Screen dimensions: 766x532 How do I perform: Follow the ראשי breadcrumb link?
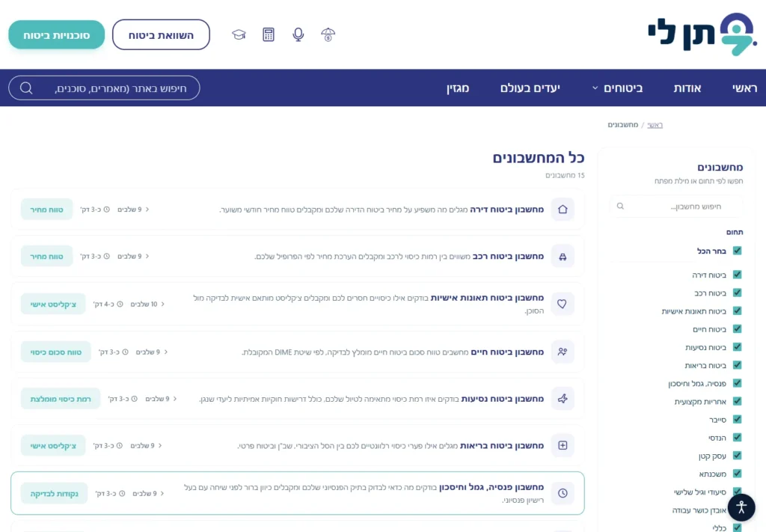point(655,125)
